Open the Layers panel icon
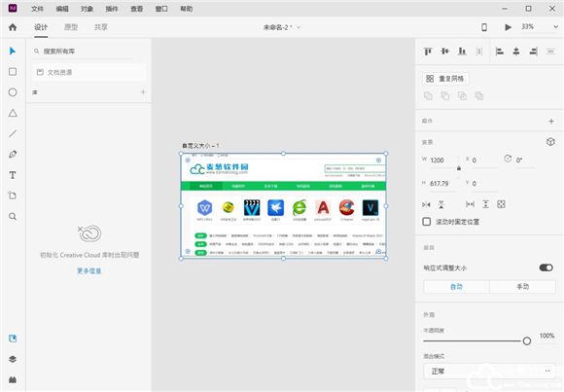Image resolution: width=564 pixels, height=392 pixels. (13, 359)
